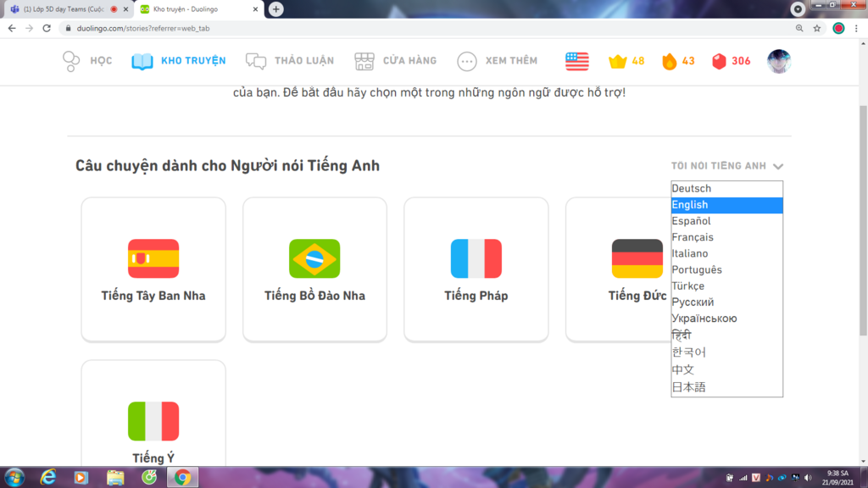
Task: Reload the Duolingo page
Action: click(47, 28)
